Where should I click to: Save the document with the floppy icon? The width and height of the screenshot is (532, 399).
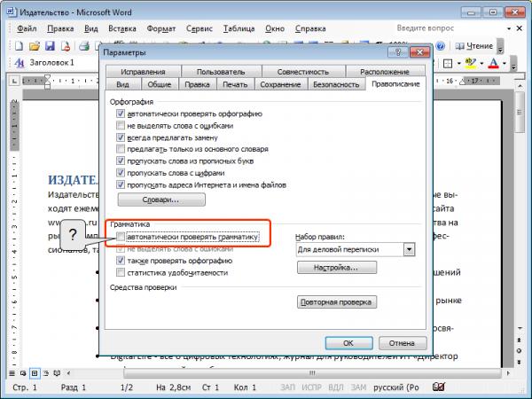pyautogui.click(x=50, y=46)
